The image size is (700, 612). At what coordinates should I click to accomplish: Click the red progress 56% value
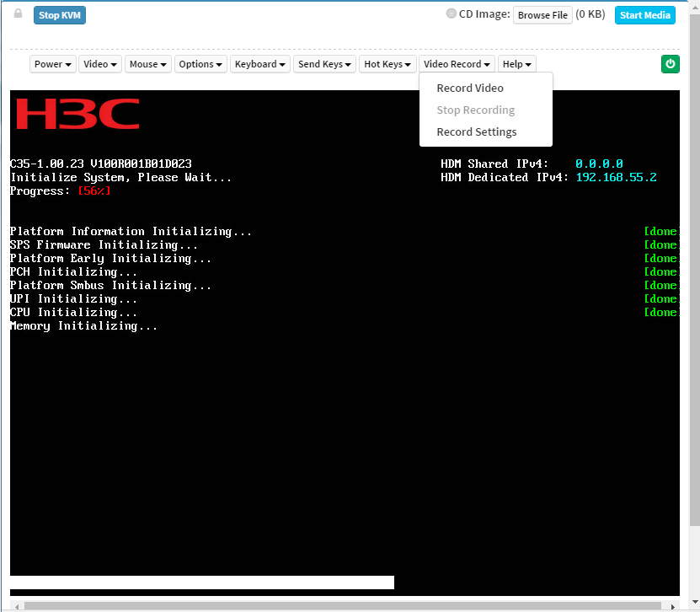point(94,191)
